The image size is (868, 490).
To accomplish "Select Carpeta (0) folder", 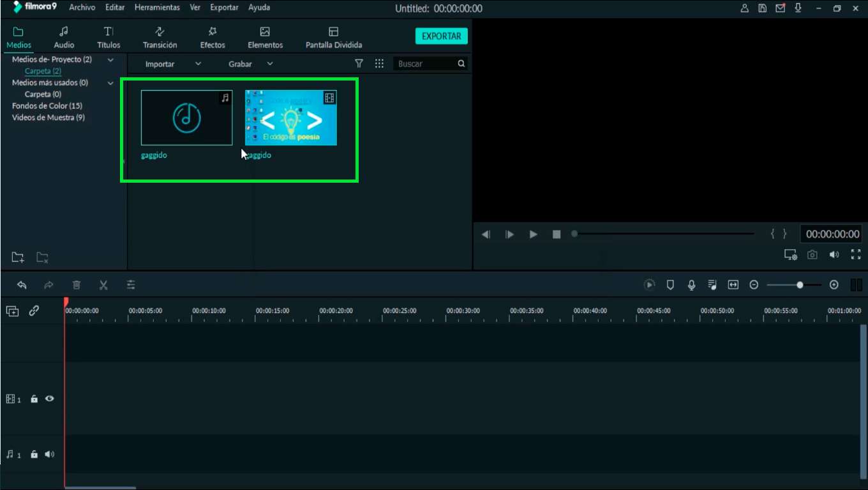I will [43, 95].
